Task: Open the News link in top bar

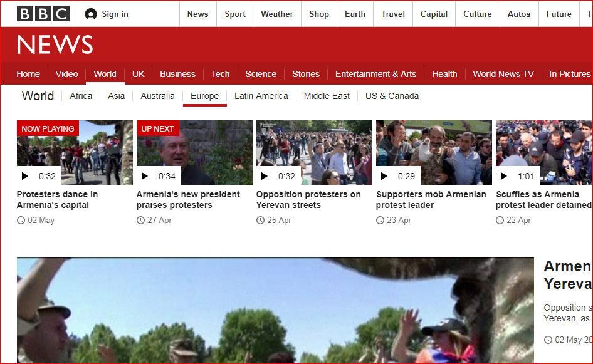Action: [x=198, y=14]
